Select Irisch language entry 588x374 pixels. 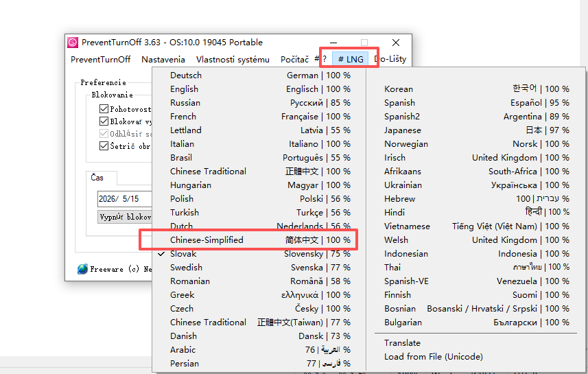pos(476,158)
